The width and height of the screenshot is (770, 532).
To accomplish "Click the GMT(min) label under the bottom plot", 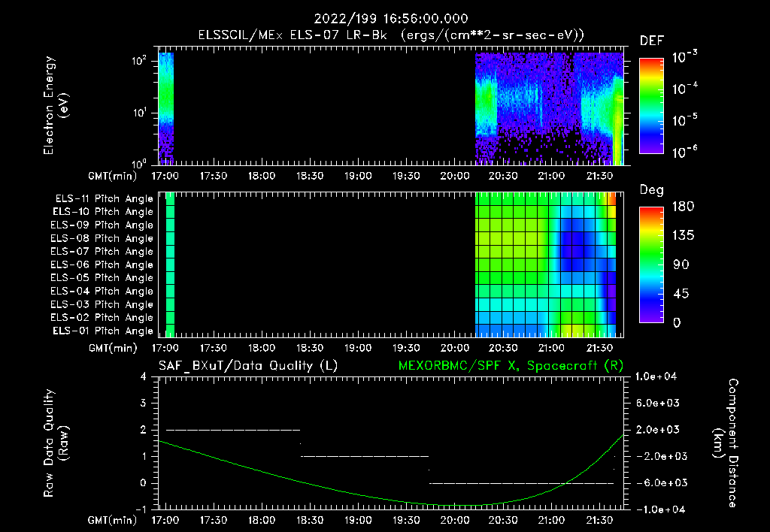I will (x=113, y=520).
